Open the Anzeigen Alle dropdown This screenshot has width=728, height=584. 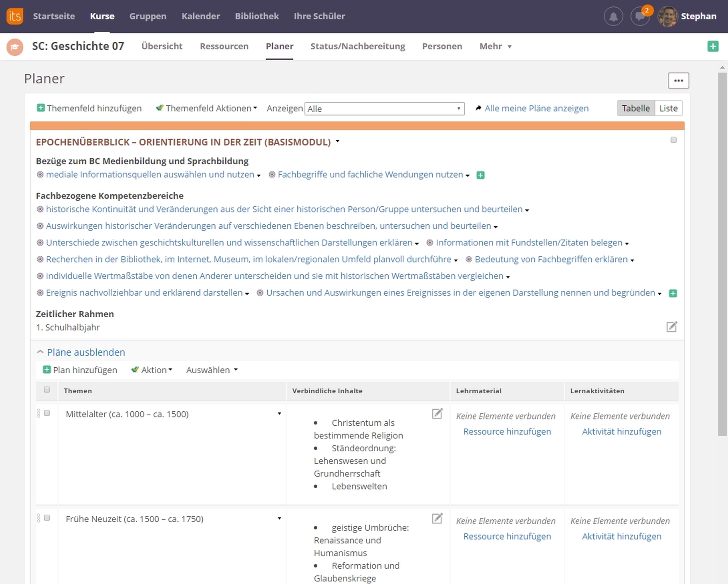pos(384,109)
